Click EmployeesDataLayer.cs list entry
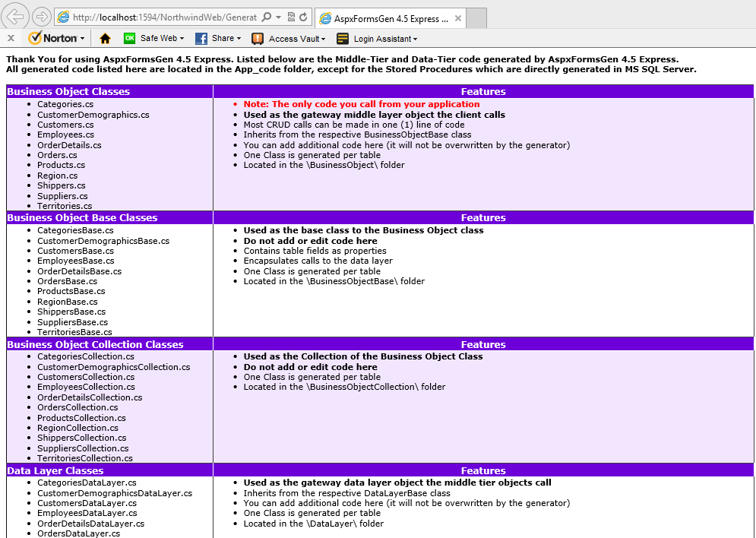Image resolution: width=756 pixels, height=538 pixels. point(87,514)
